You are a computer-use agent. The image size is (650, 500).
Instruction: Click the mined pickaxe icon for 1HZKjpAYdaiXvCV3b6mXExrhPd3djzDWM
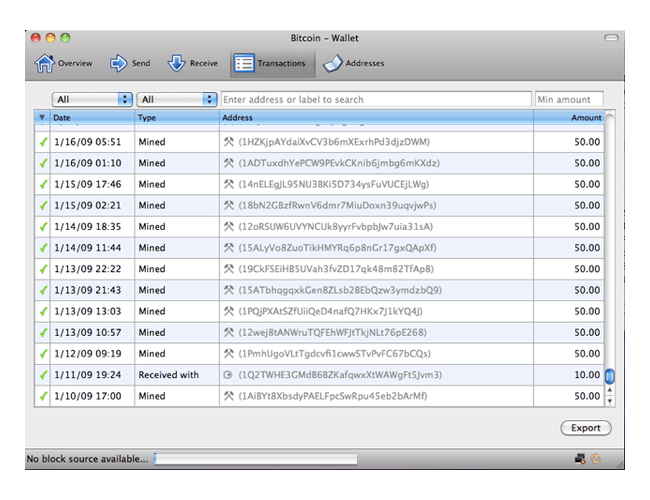click(x=228, y=142)
